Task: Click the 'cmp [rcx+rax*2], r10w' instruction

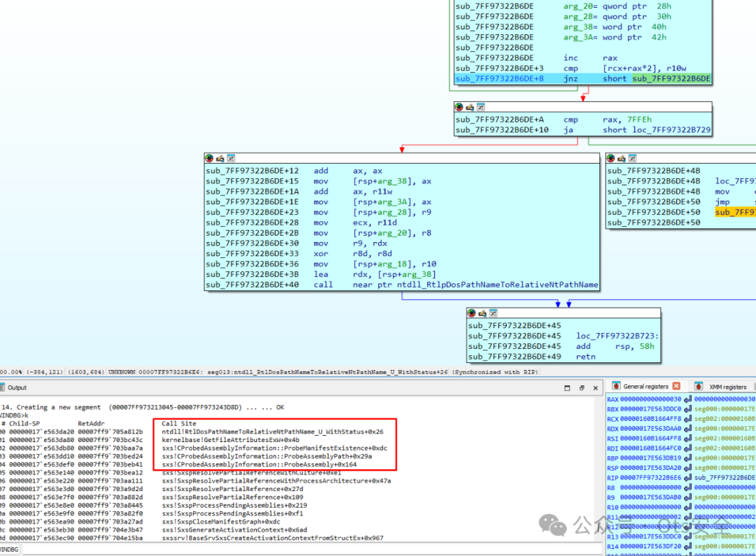Action: pos(625,69)
